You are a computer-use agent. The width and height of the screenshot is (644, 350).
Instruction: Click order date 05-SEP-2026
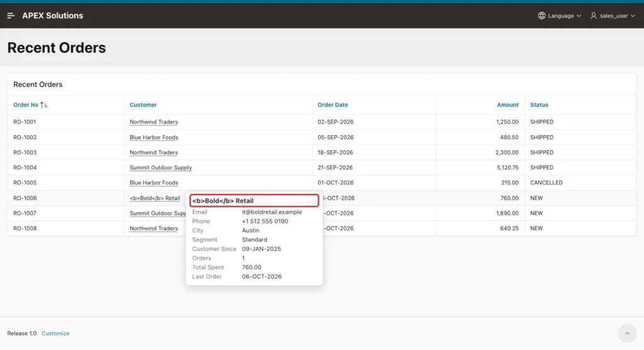336,137
